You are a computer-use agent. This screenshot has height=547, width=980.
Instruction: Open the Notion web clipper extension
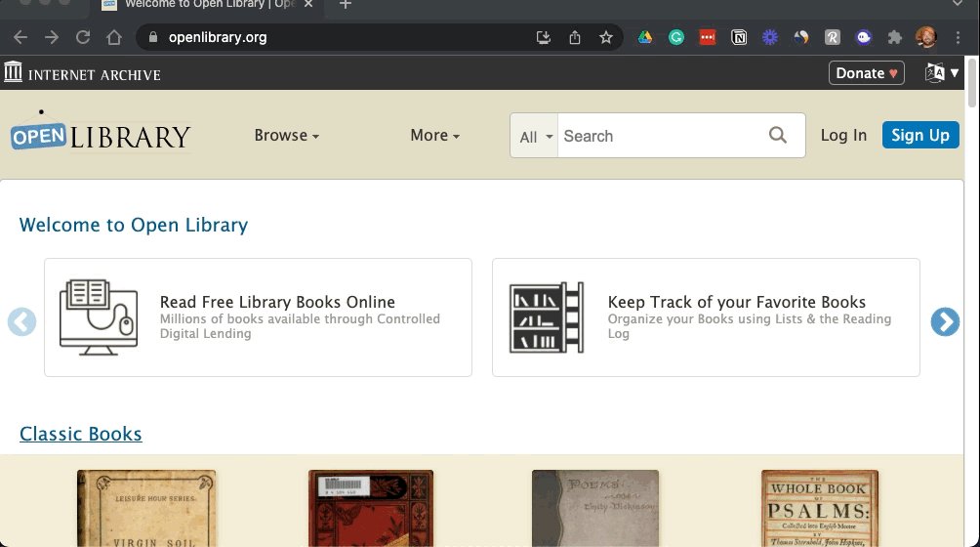coord(739,37)
